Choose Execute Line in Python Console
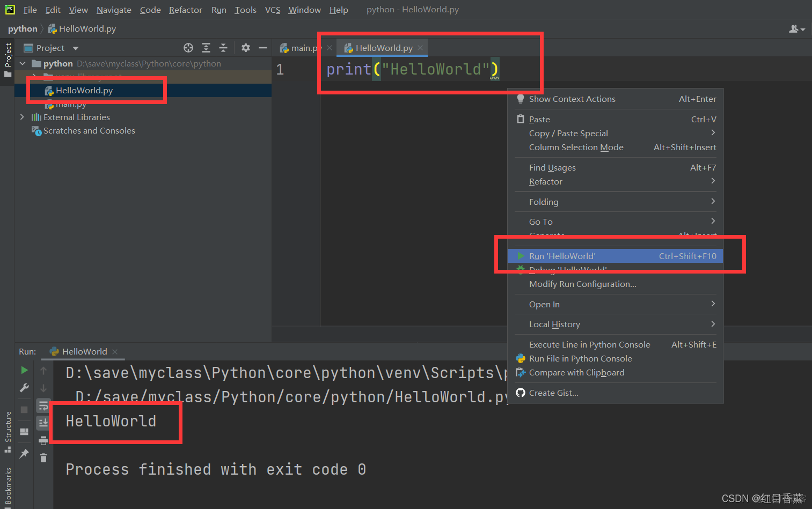 pos(616,344)
